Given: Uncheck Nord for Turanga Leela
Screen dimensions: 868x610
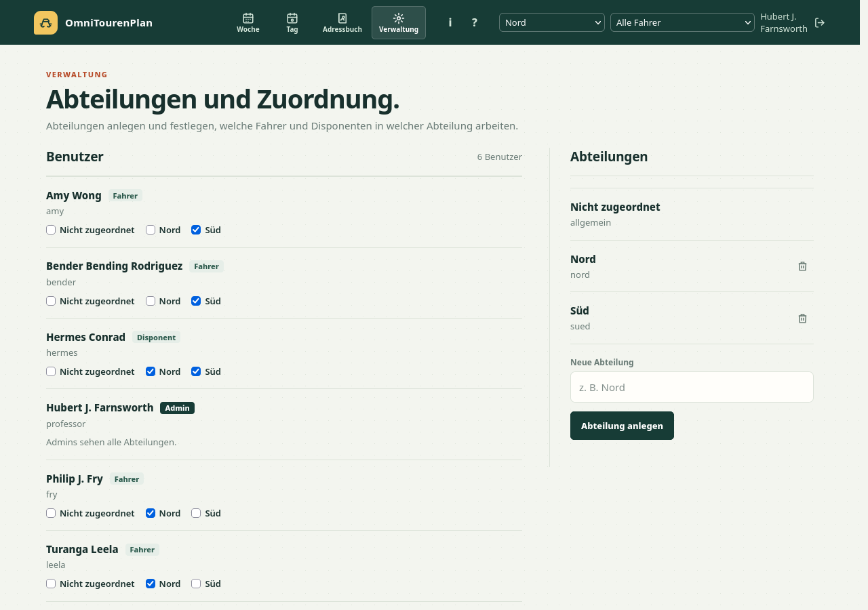Looking at the screenshot, I should pos(151,584).
